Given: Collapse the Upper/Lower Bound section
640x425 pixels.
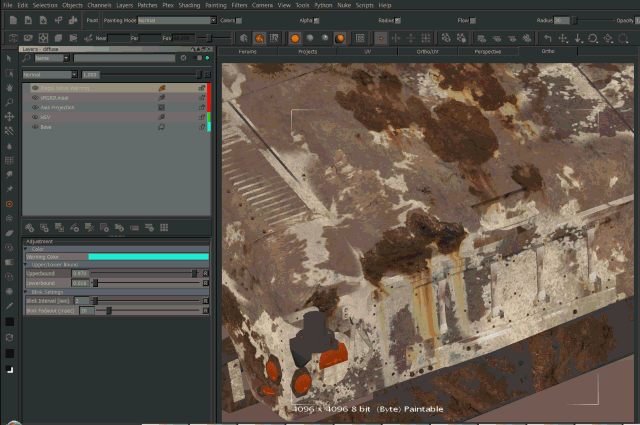Looking at the screenshot, I should pyautogui.click(x=26, y=264).
